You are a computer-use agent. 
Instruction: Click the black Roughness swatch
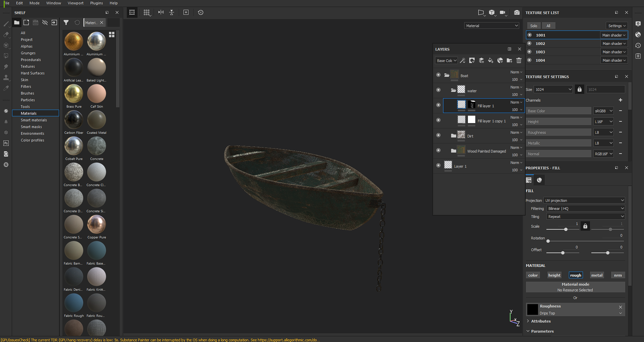coord(532,309)
